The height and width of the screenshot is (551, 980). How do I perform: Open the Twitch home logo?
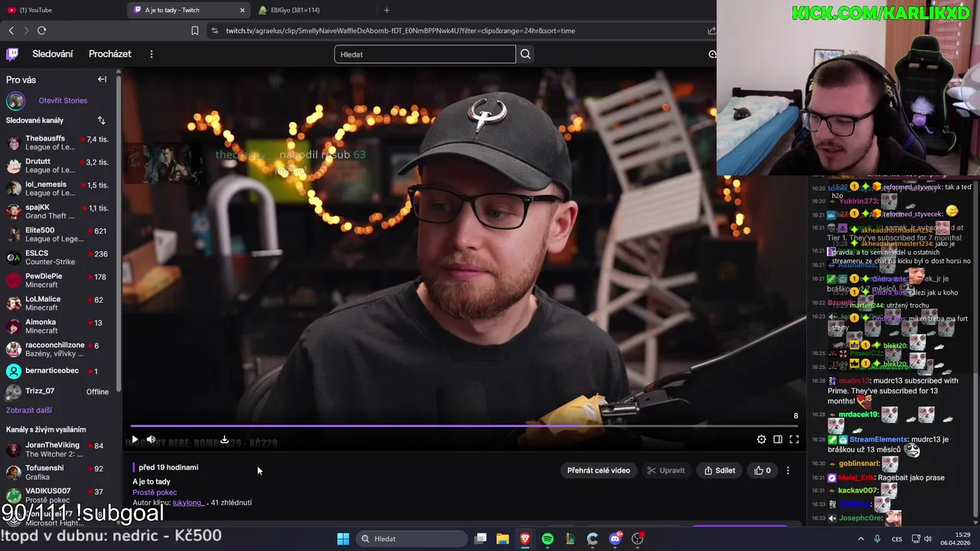point(12,54)
